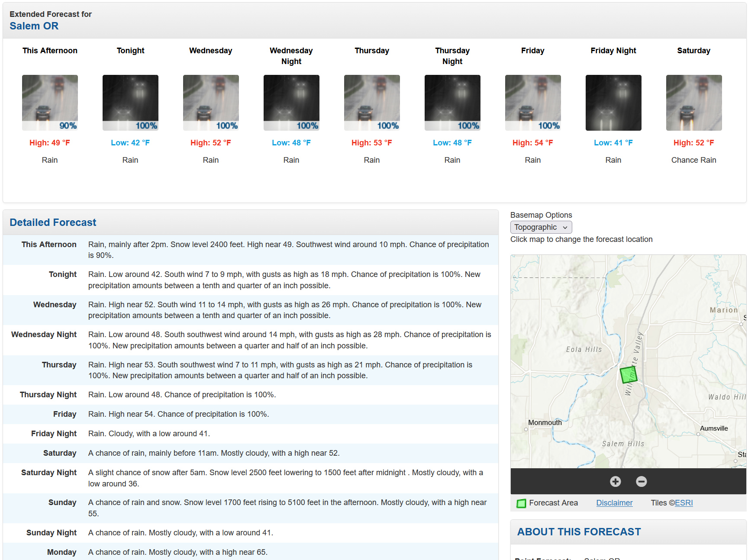The height and width of the screenshot is (560, 748).
Task: Click the Thursday rain forecast icon
Action: 372,103
